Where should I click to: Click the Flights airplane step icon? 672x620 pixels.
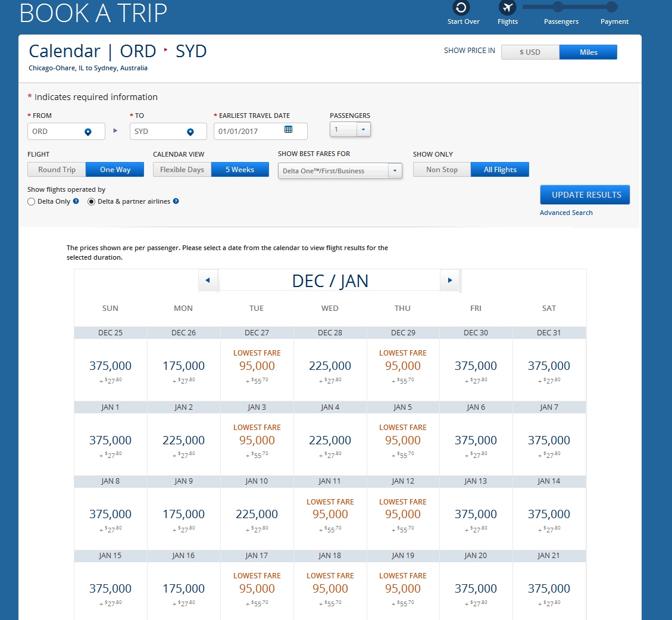507,7
